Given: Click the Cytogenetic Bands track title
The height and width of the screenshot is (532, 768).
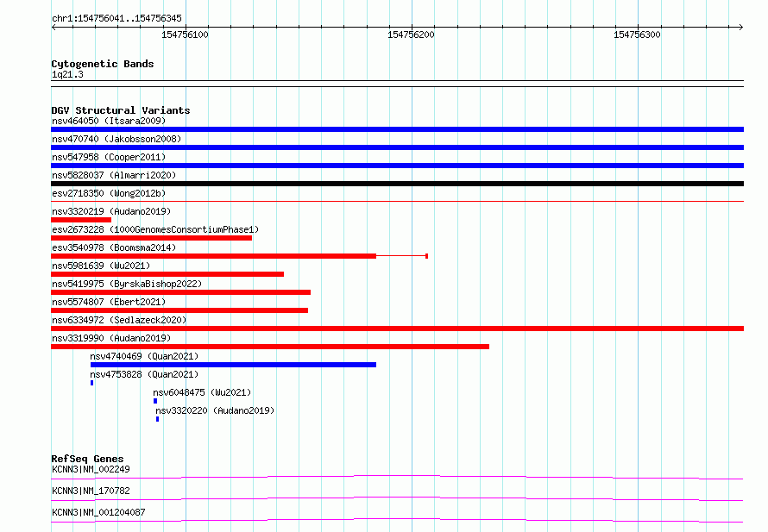Looking at the screenshot, I should [x=103, y=64].
